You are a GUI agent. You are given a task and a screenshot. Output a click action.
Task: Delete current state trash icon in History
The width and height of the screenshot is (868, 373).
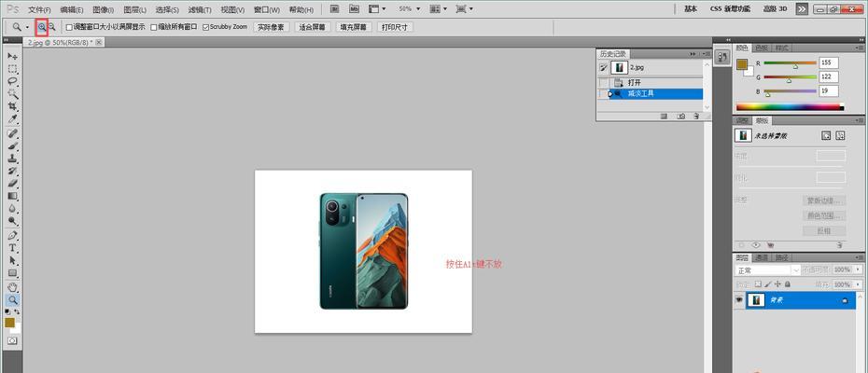[696, 117]
